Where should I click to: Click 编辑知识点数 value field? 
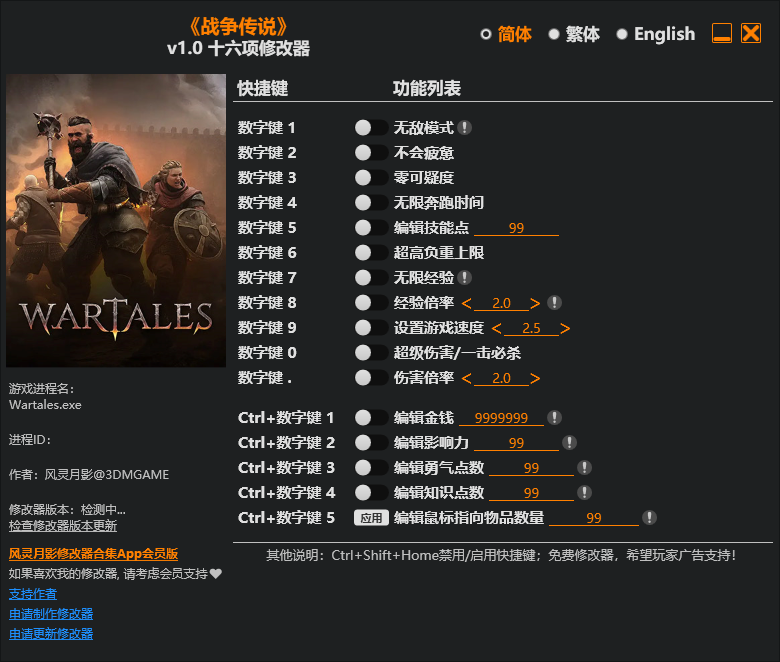tap(531, 493)
